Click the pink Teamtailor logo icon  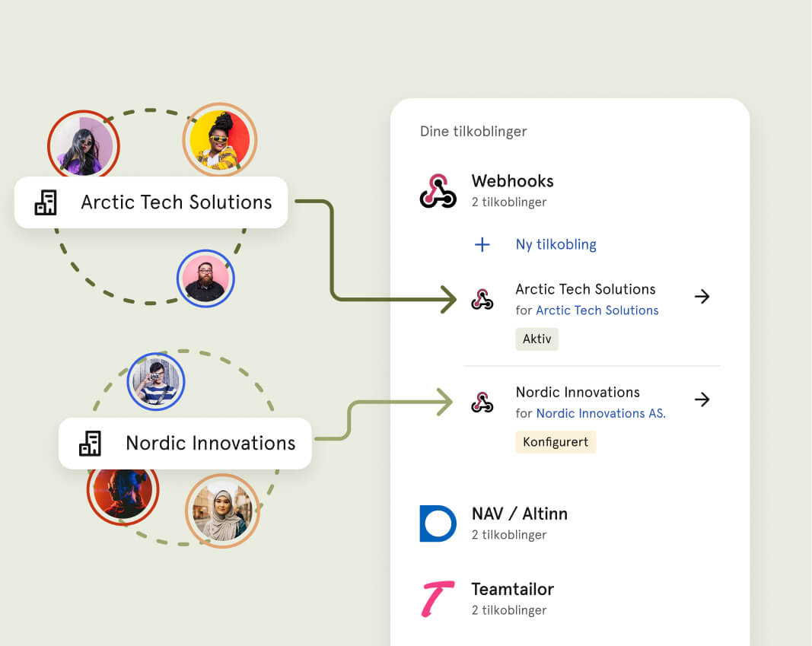[438, 599]
